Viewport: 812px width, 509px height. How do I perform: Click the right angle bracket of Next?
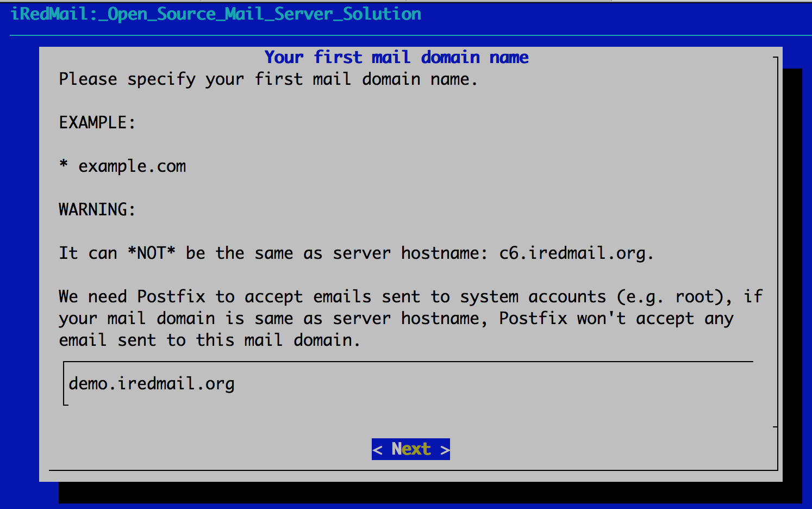(x=445, y=450)
